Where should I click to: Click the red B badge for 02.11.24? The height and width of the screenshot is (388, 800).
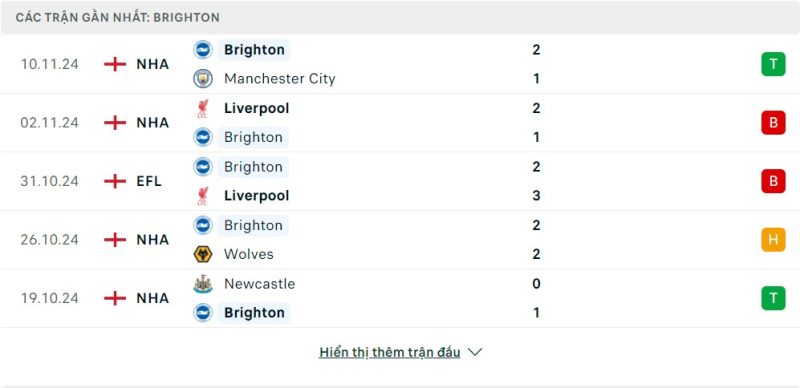coord(773,123)
